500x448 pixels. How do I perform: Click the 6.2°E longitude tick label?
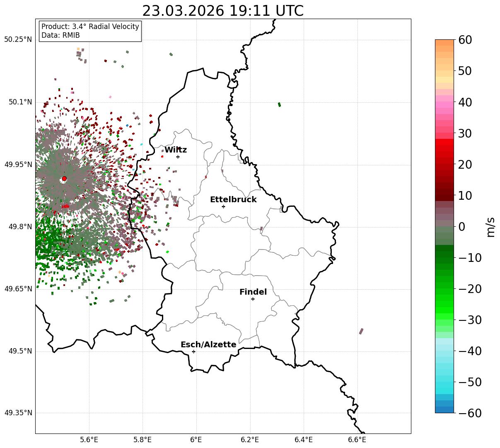tap(250, 440)
